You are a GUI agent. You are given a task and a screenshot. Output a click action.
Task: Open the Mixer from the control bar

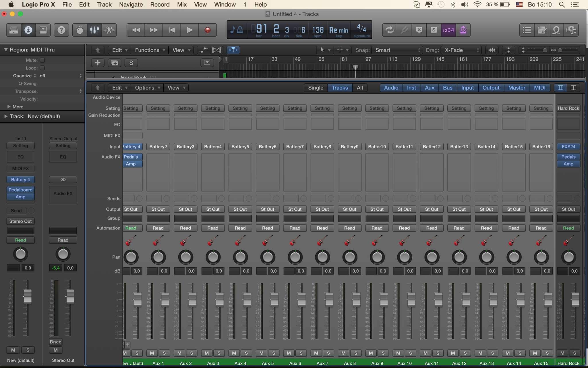(x=94, y=30)
